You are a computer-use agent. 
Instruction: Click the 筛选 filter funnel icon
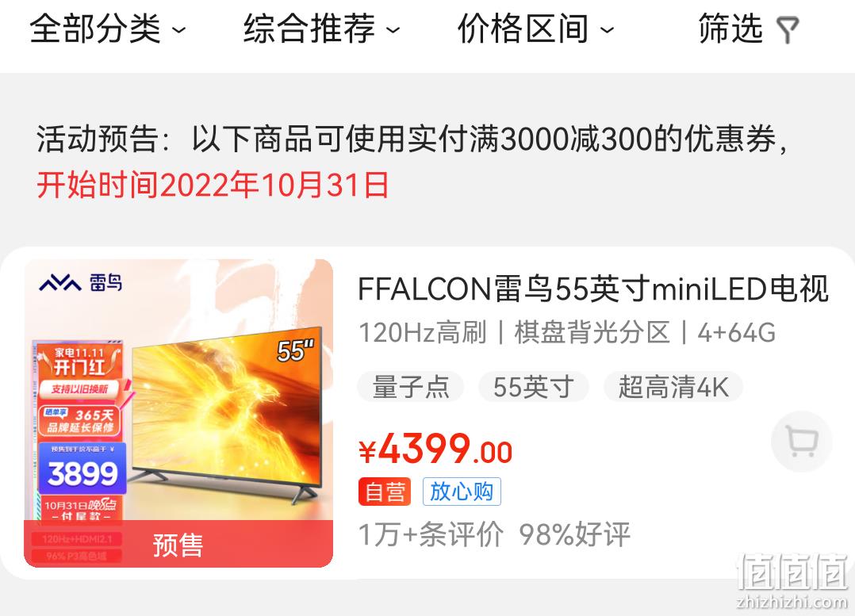tap(788, 30)
